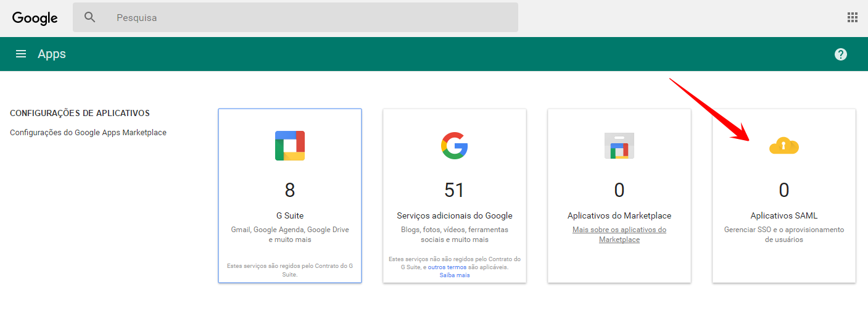Click 'Mais sobre os aplicativos do Marketplace' link

pos(619,235)
